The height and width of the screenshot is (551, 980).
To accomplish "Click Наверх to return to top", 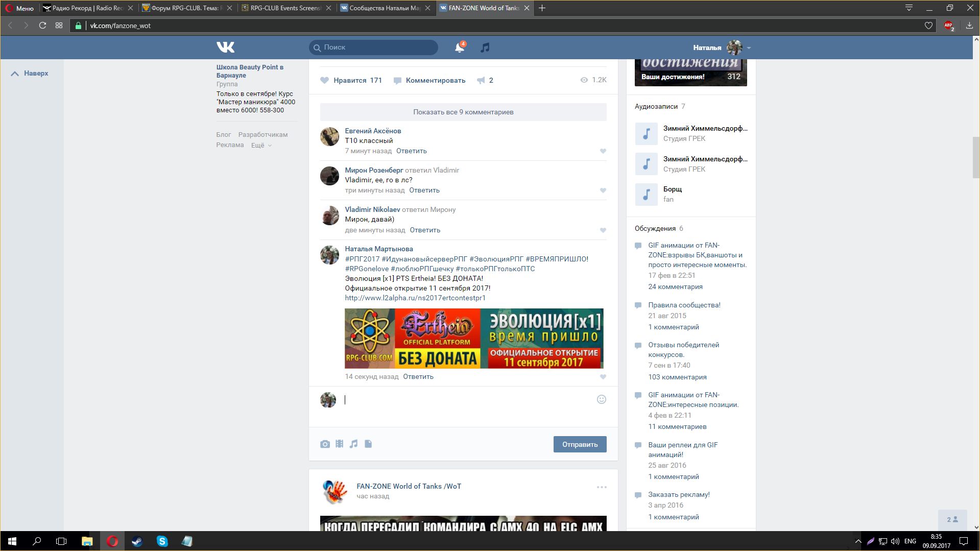I will pyautogui.click(x=30, y=74).
